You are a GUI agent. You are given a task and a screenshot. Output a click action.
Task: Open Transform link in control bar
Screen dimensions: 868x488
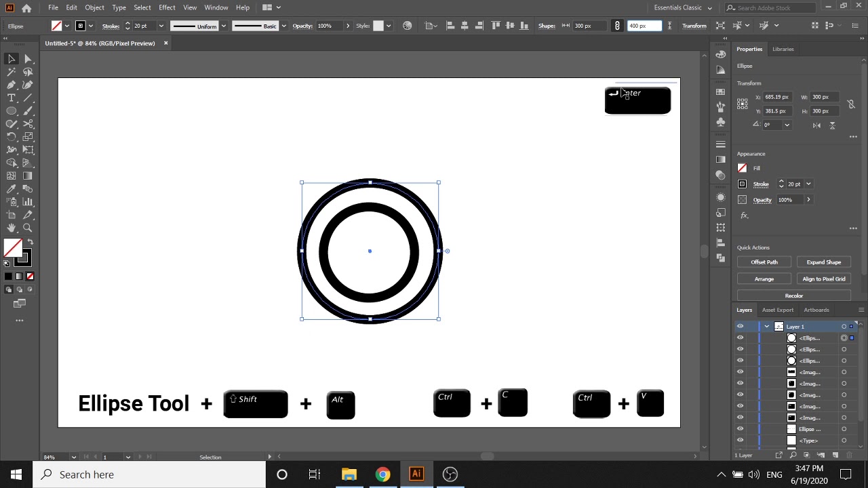tap(694, 26)
